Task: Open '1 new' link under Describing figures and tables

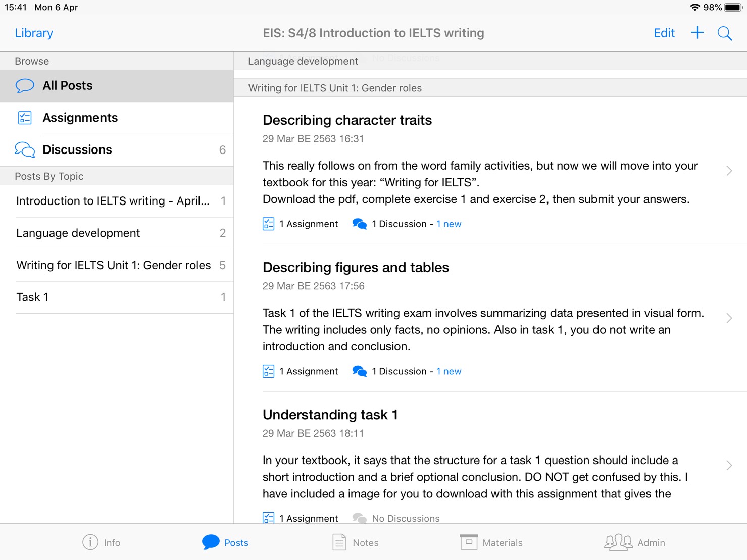Action: (x=449, y=371)
